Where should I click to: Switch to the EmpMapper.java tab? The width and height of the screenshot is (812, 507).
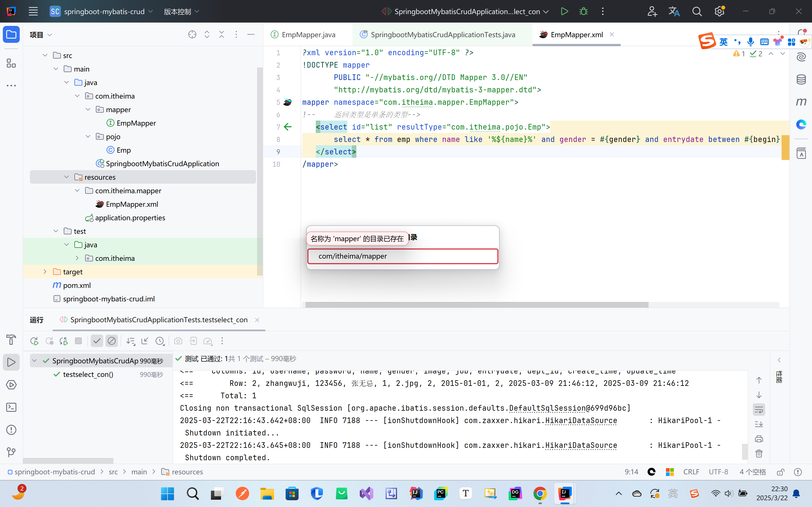tap(308, 35)
